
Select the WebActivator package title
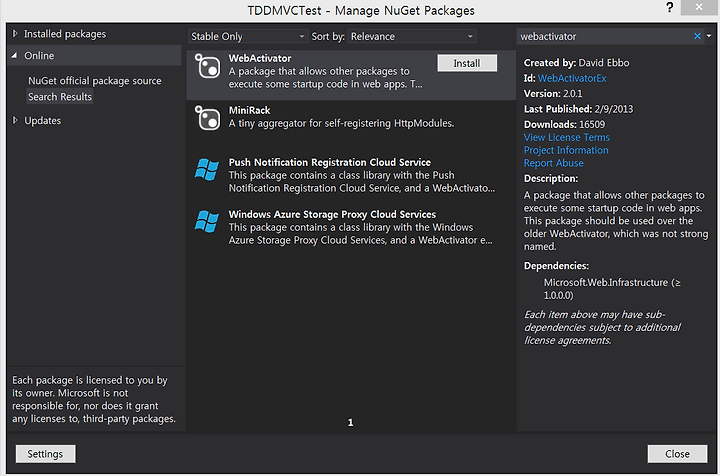pyautogui.click(x=260, y=58)
